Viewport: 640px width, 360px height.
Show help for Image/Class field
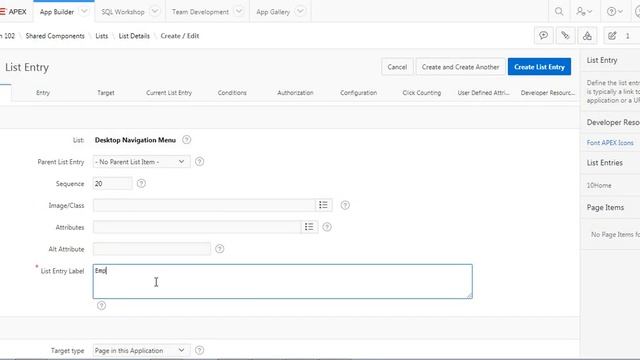(x=345, y=205)
